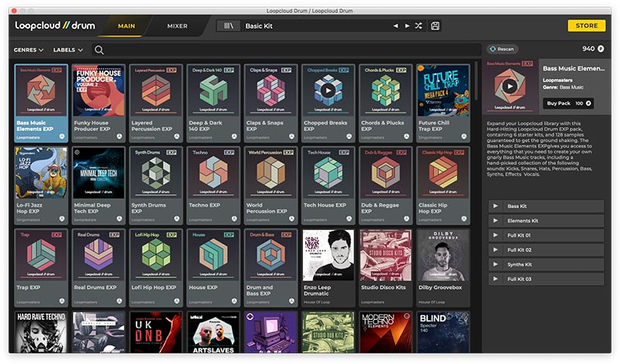
Task: Open the World Percussion EXP pack
Action: tap(270, 185)
